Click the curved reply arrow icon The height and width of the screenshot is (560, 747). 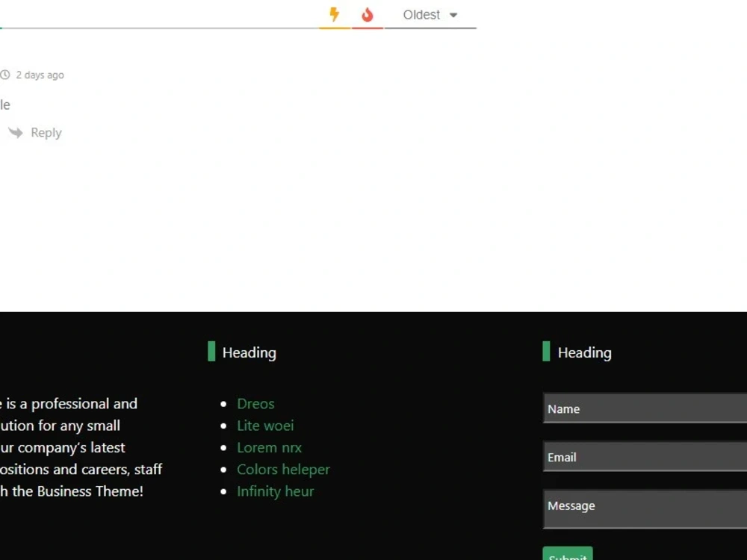coord(16,132)
